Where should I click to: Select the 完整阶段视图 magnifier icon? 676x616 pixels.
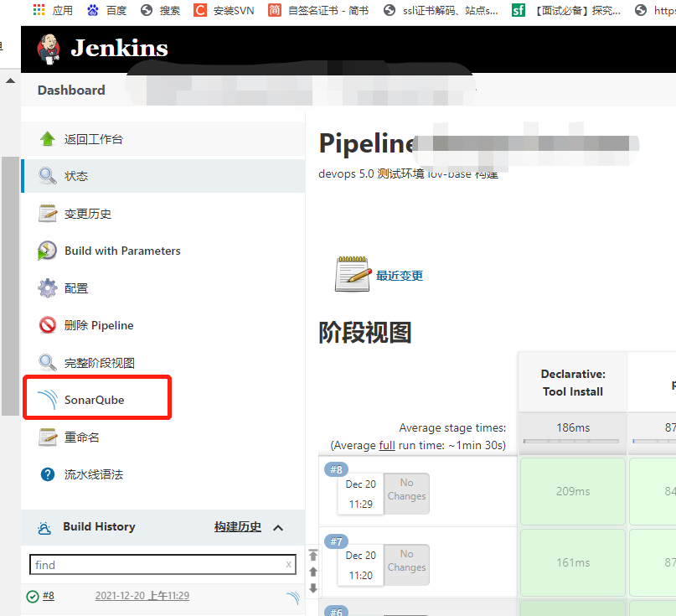pyautogui.click(x=47, y=362)
